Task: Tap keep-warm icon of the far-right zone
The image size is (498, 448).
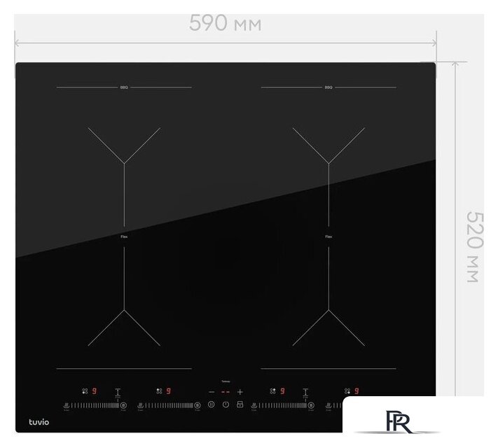Action: point(328,405)
